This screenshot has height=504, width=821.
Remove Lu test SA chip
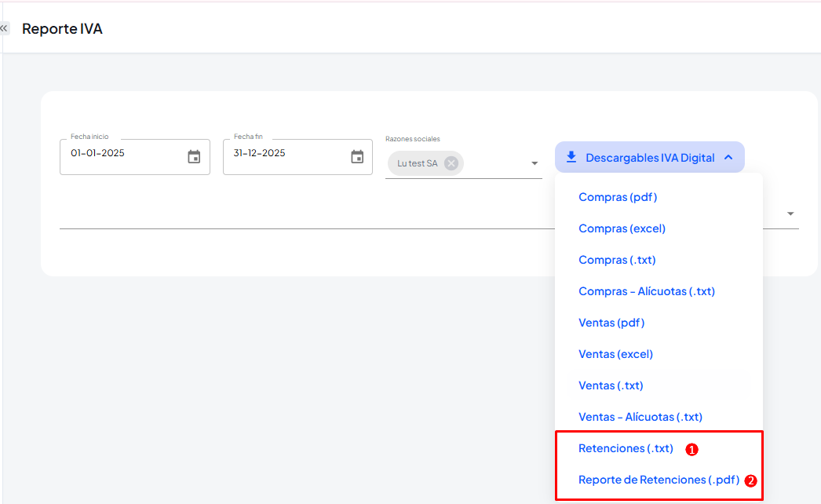click(x=451, y=163)
